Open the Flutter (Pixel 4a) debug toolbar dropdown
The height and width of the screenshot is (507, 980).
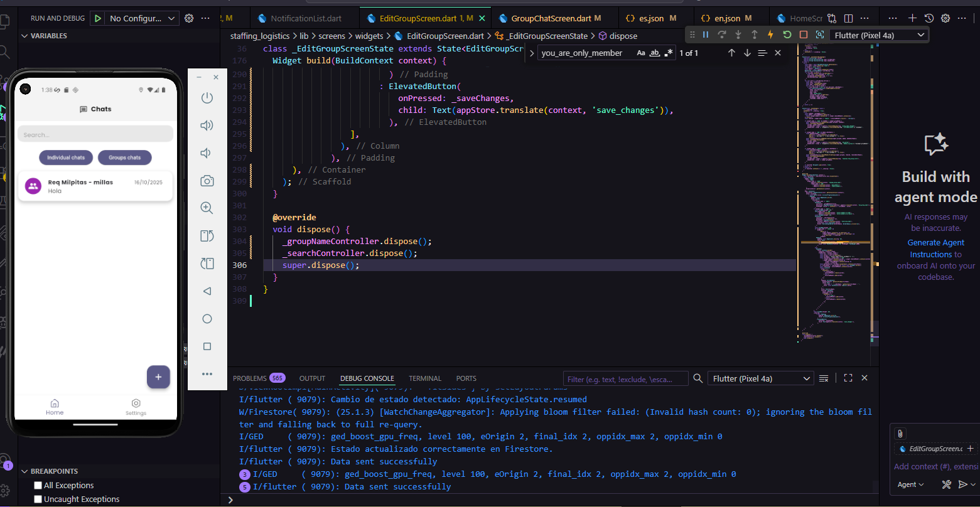[x=879, y=35]
